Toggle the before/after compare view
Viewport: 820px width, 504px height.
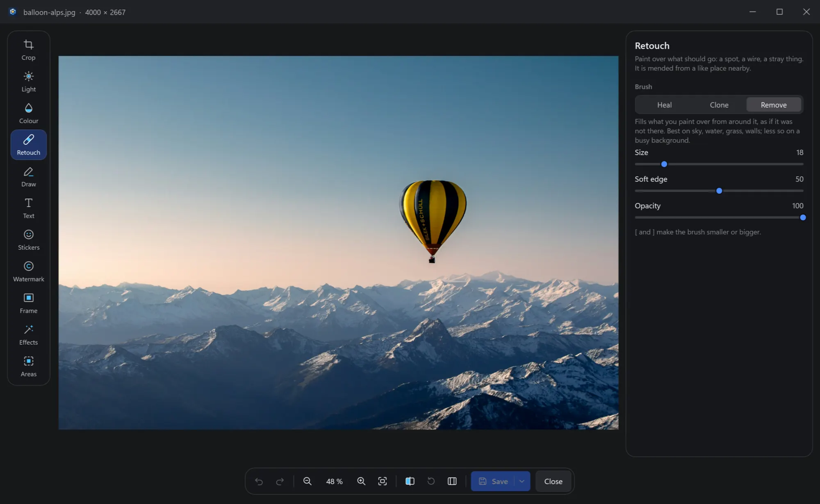point(410,481)
